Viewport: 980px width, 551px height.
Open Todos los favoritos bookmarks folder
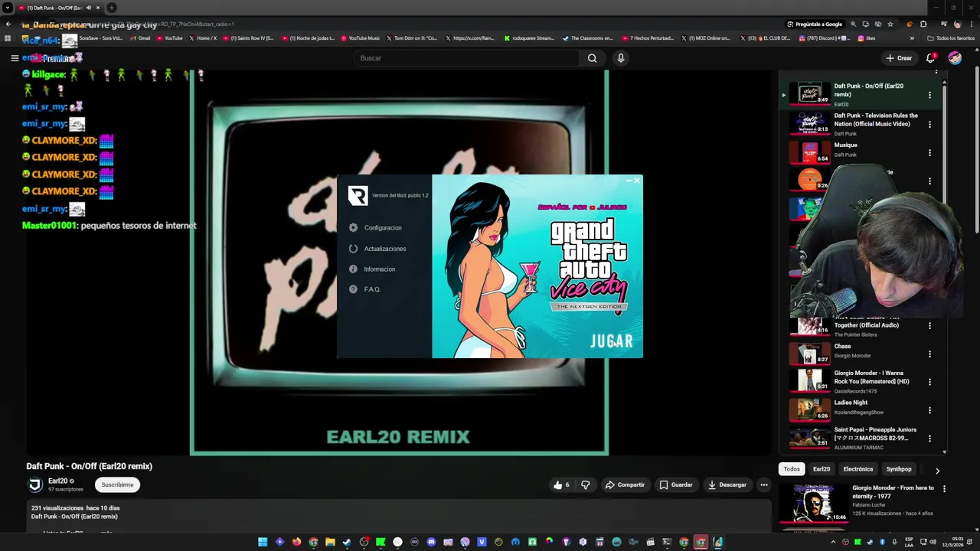pos(950,38)
